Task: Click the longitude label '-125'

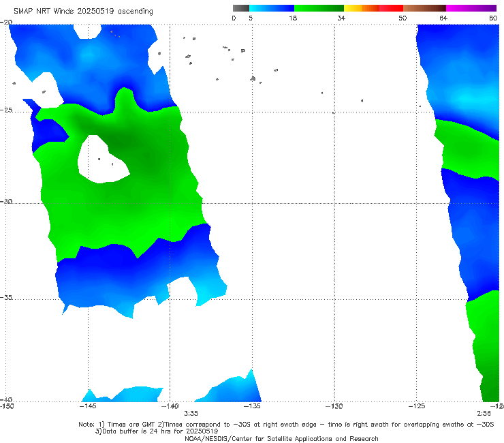Action: [417, 406]
